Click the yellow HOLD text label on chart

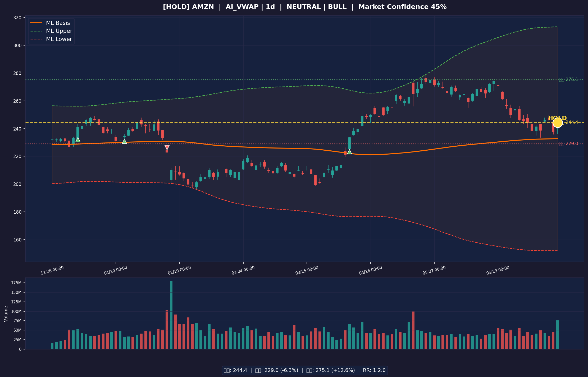pyautogui.click(x=557, y=118)
